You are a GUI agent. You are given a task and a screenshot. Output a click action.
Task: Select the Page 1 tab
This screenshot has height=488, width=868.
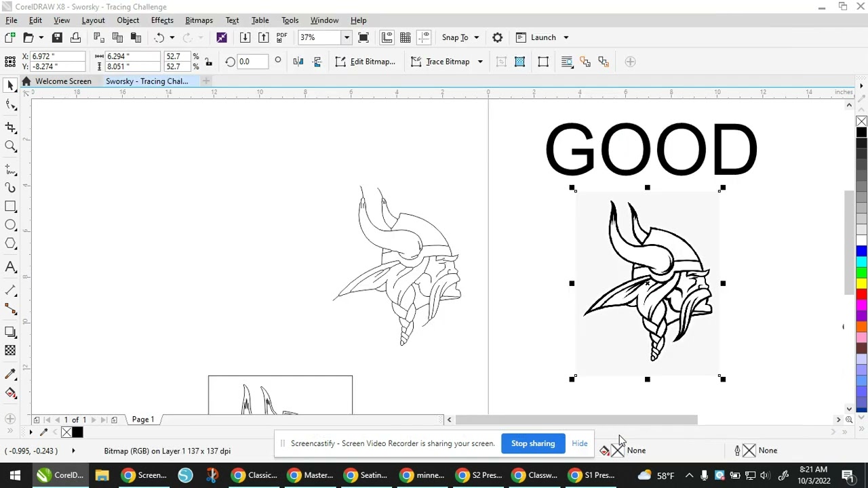point(143,420)
